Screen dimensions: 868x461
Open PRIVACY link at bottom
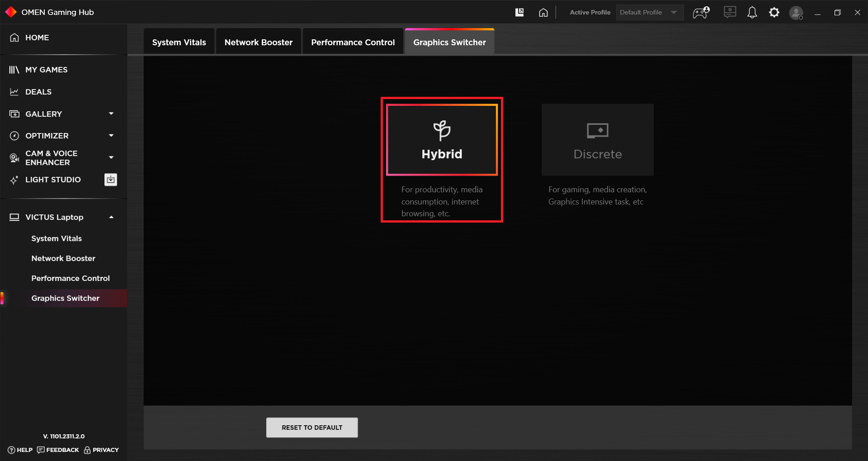click(101, 450)
